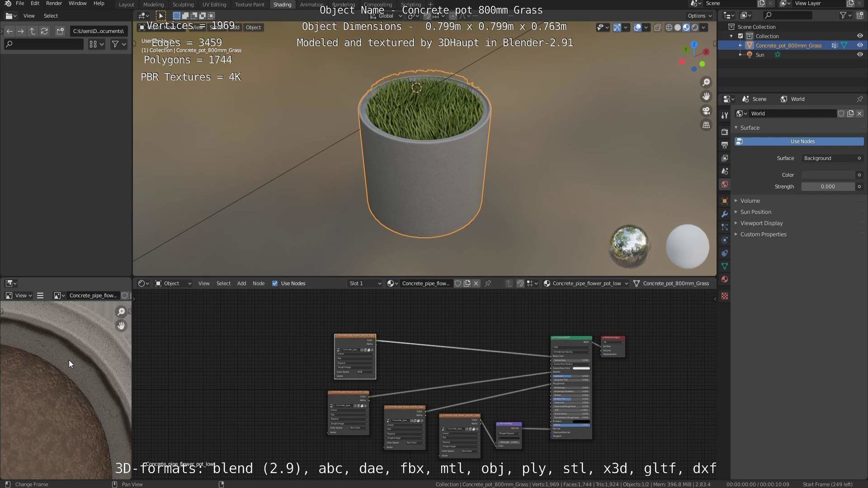Open the Object properties tab icon

[725, 201]
